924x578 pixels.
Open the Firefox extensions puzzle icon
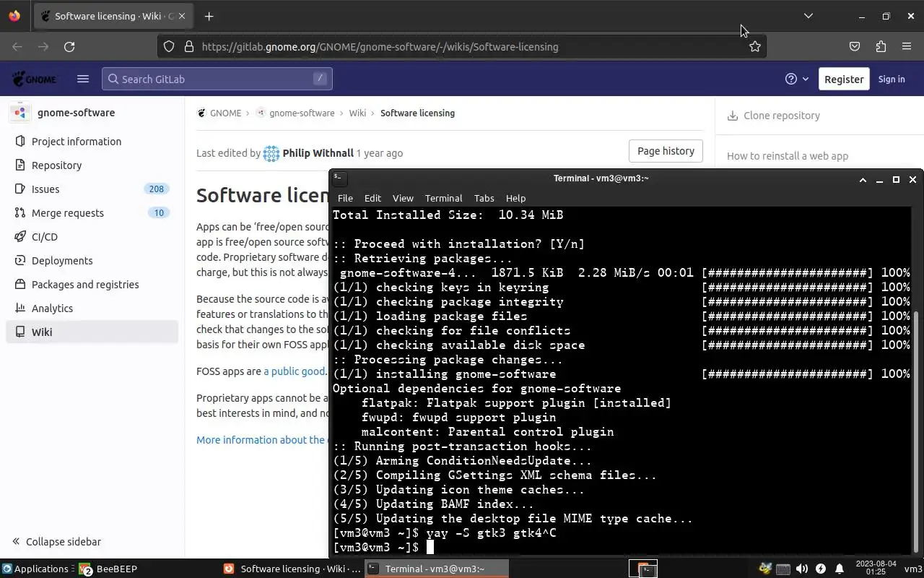pos(881,46)
